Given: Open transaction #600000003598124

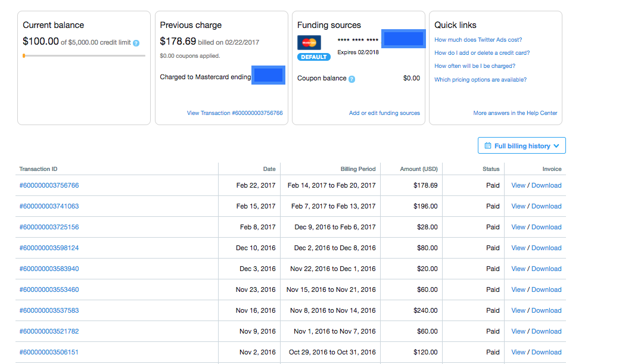Looking at the screenshot, I should click(x=49, y=248).
